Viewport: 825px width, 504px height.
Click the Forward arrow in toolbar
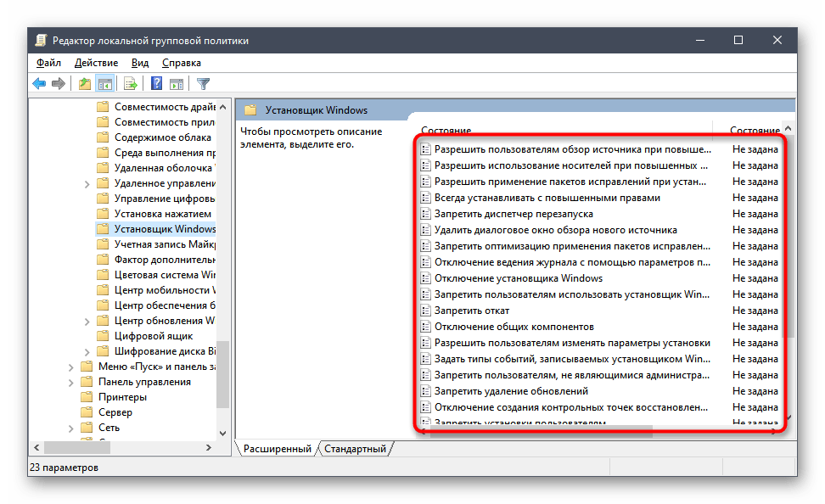coord(58,83)
